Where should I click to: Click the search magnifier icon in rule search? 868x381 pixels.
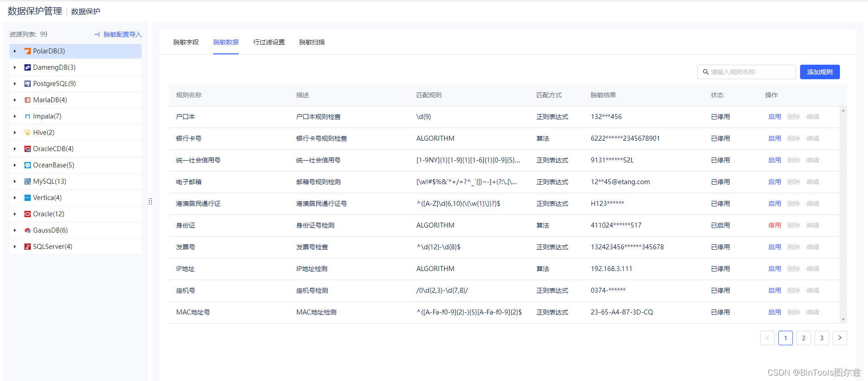coord(705,72)
